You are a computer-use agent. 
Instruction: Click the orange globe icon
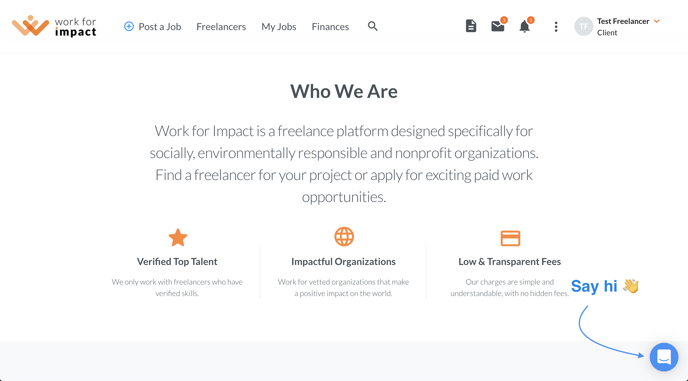[344, 237]
